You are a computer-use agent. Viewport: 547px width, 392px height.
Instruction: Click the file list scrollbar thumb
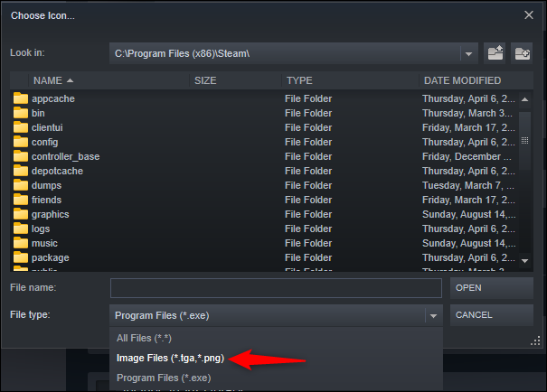(x=524, y=141)
